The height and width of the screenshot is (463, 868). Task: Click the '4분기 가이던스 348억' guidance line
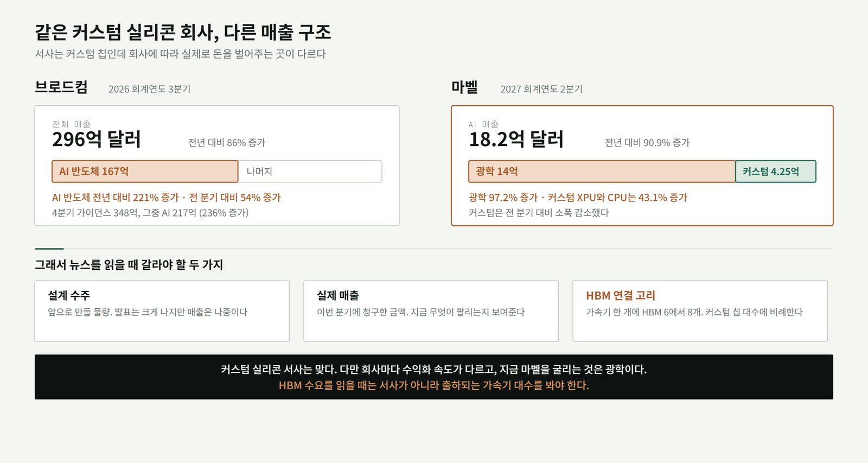(x=150, y=213)
